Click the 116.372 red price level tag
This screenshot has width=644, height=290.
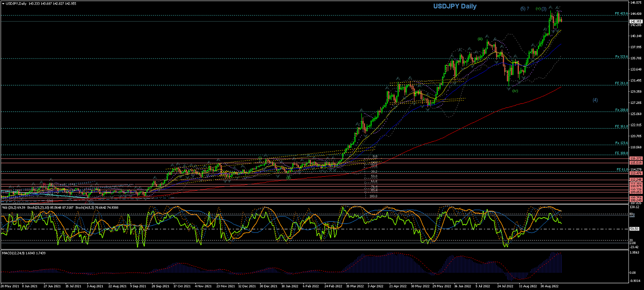click(x=636, y=158)
